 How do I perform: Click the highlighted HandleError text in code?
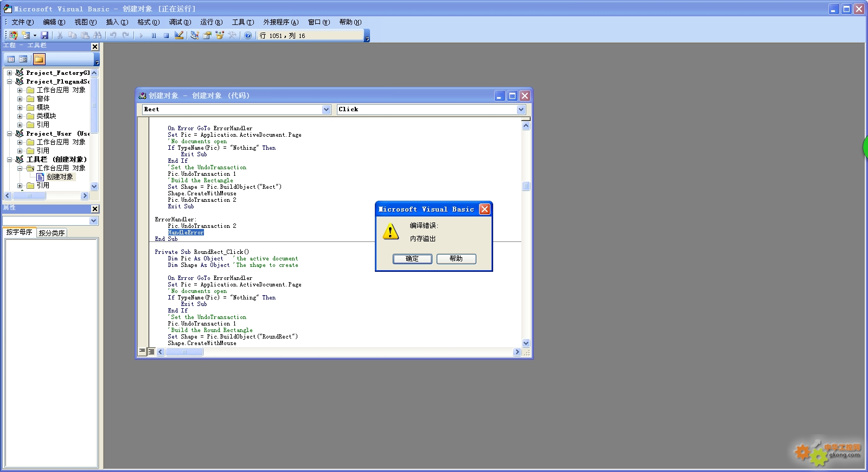pyautogui.click(x=186, y=232)
